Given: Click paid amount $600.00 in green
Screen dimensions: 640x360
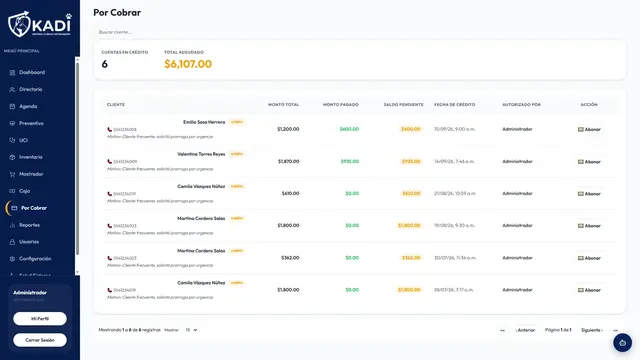Looking at the screenshot, I should 349,129.
